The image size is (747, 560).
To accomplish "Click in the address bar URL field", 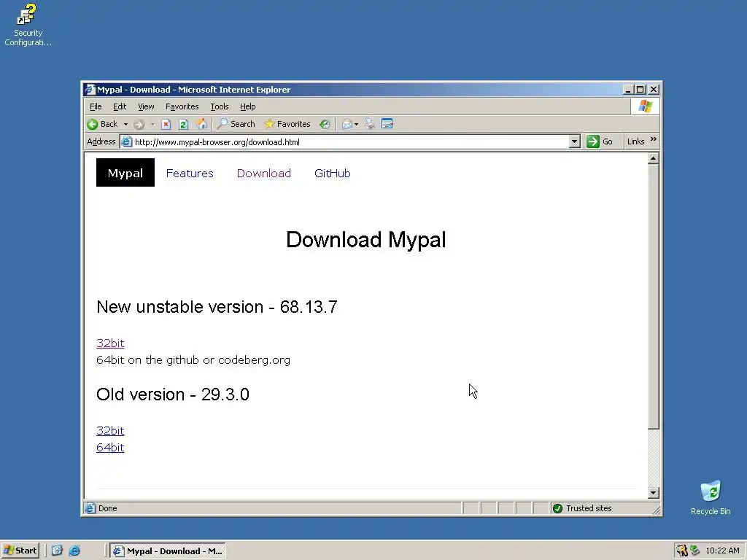I will click(350, 142).
